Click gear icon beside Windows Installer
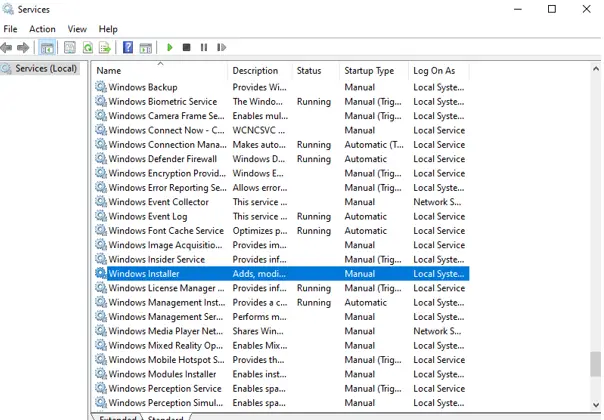 tap(101, 273)
